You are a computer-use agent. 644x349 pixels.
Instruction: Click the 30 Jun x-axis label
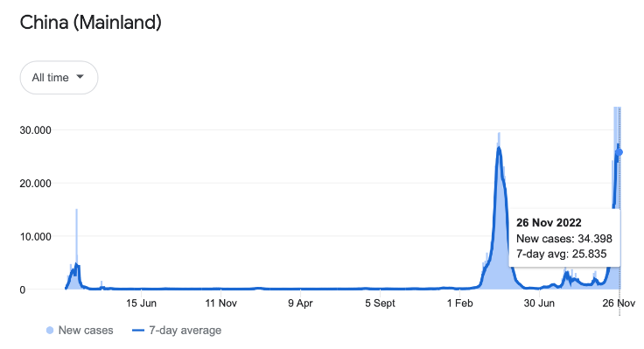tap(539, 304)
